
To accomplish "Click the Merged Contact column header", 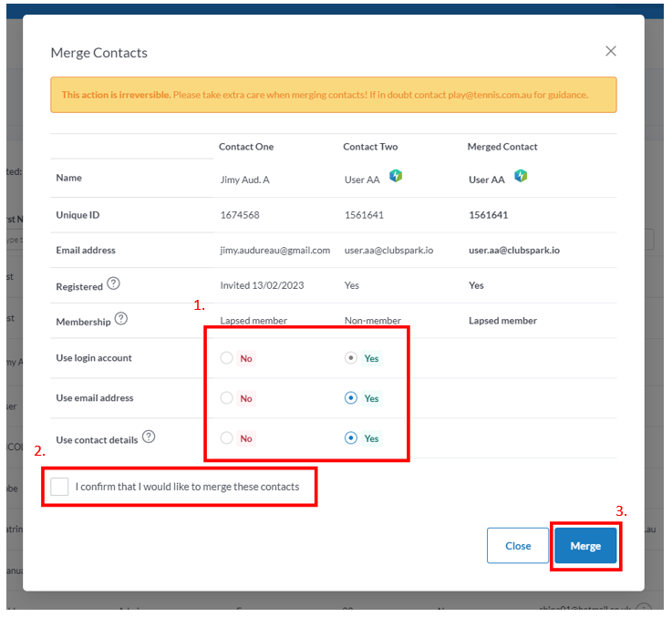I will tap(502, 147).
